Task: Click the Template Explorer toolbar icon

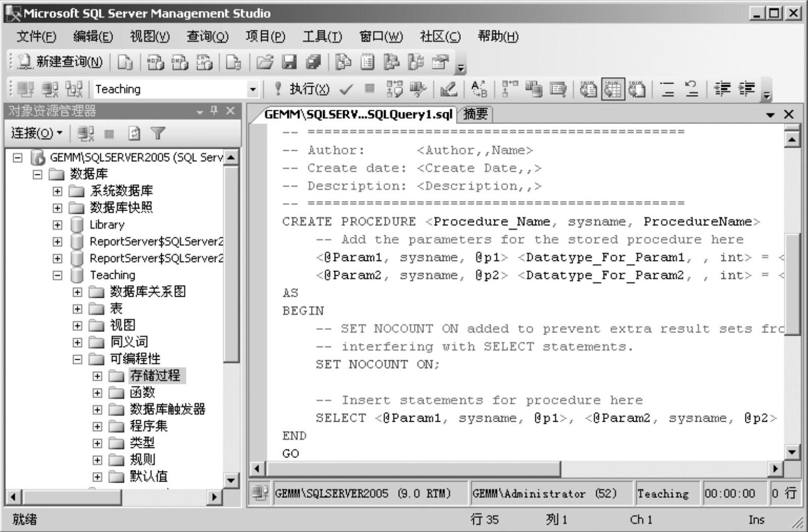Action: 415,62
